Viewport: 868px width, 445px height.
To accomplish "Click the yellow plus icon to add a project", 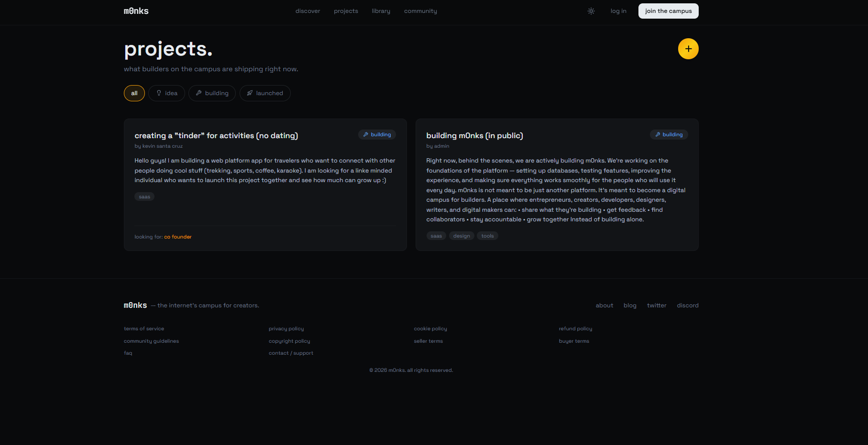I will click(688, 48).
